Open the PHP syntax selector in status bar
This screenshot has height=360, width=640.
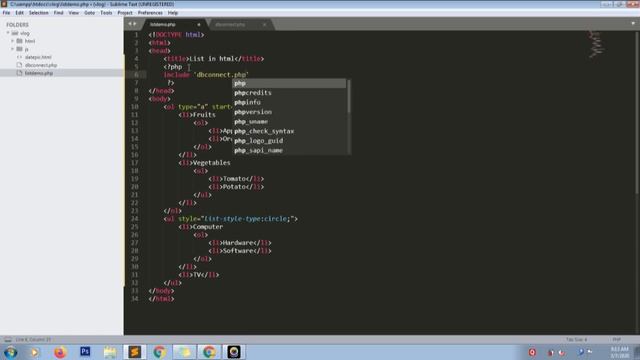616,339
